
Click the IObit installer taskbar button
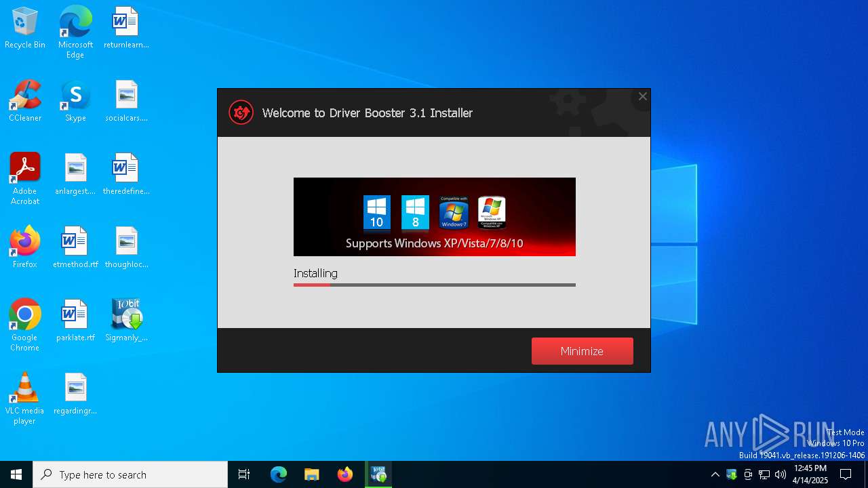pos(378,474)
